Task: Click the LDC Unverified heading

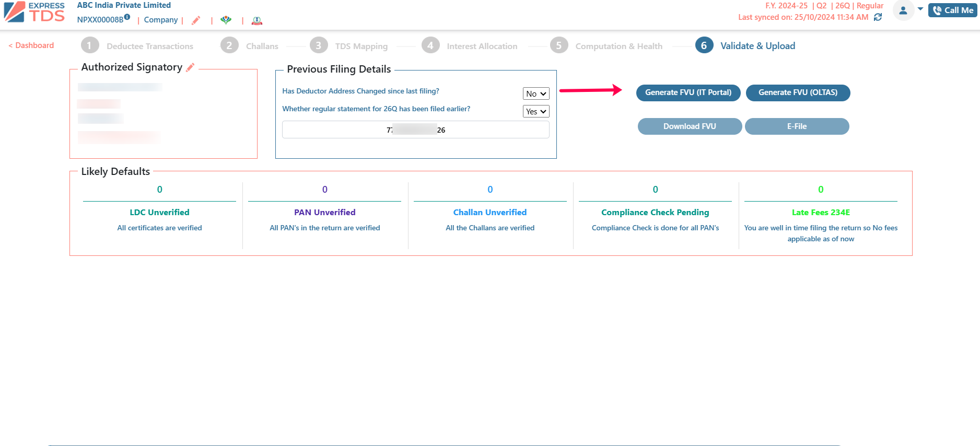Action: pyautogui.click(x=159, y=212)
